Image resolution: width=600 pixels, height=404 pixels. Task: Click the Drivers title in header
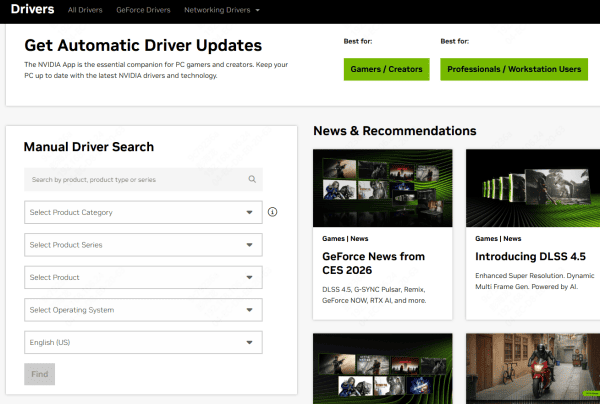click(x=31, y=10)
